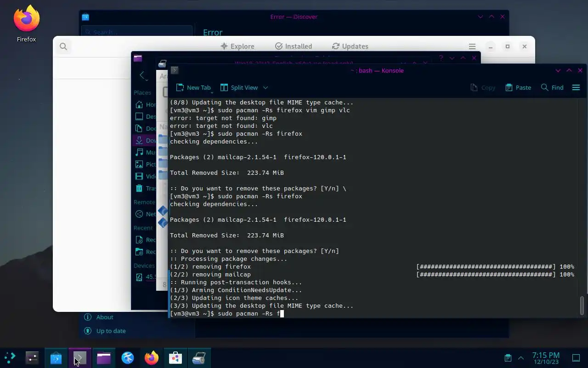Viewport: 588px width, 368px height.
Task: Click the blue globe browser taskbar icon
Action: coord(128,357)
